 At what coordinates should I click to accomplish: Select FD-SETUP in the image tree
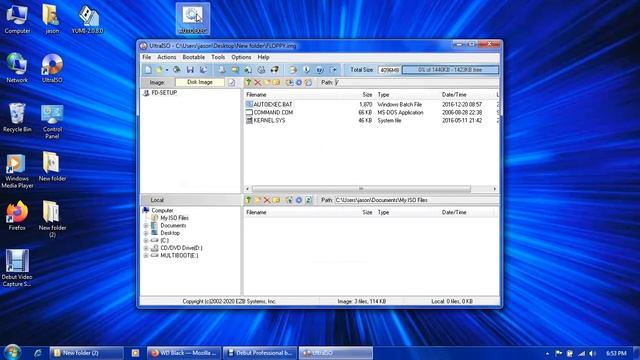pos(164,93)
